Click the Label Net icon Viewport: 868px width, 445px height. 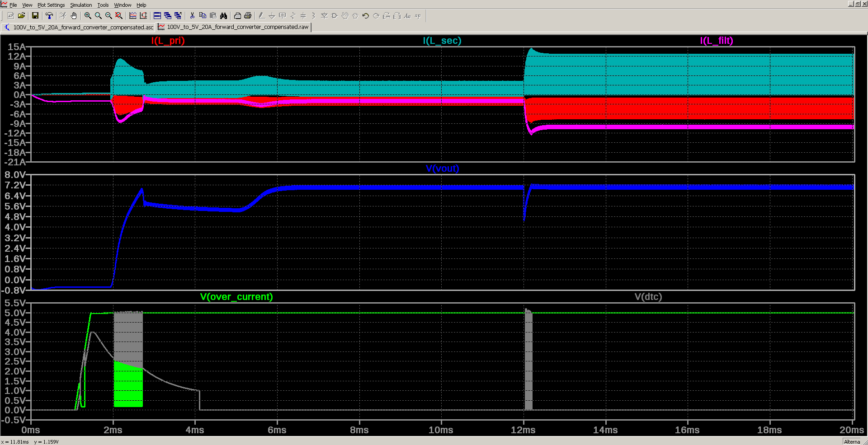pos(283,16)
